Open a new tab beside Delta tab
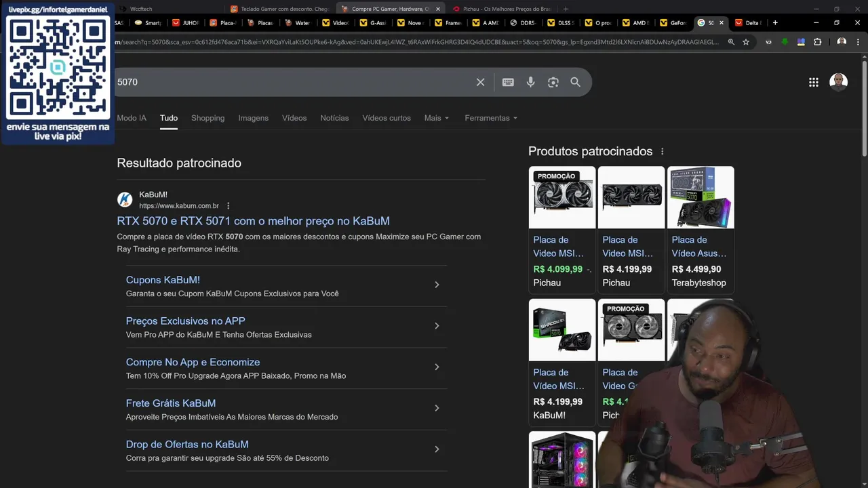The height and width of the screenshot is (488, 868). [775, 22]
